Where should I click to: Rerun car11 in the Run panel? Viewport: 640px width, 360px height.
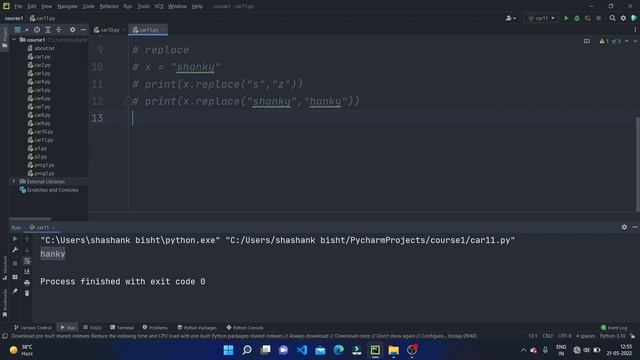pyautogui.click(x=15, y=239)
